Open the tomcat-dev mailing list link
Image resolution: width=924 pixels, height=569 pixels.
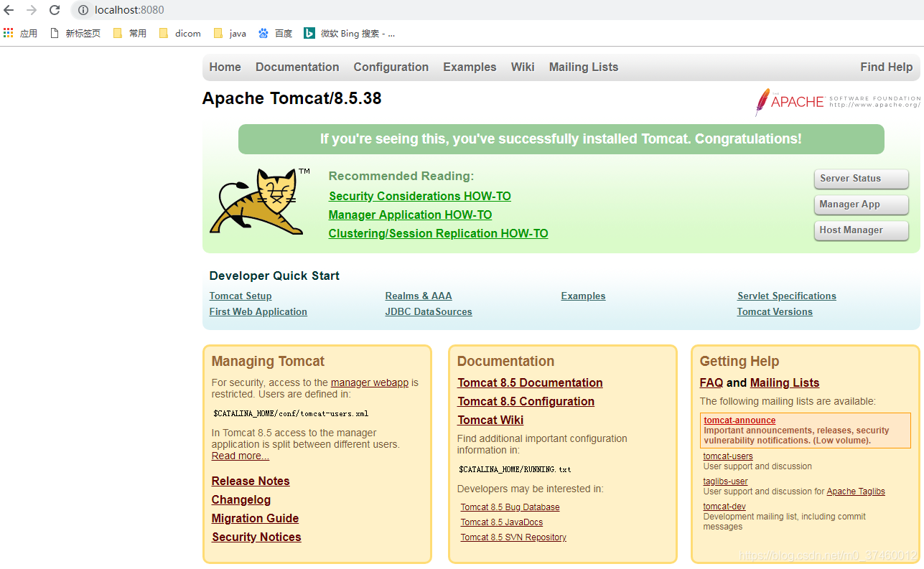coord(724,507)
